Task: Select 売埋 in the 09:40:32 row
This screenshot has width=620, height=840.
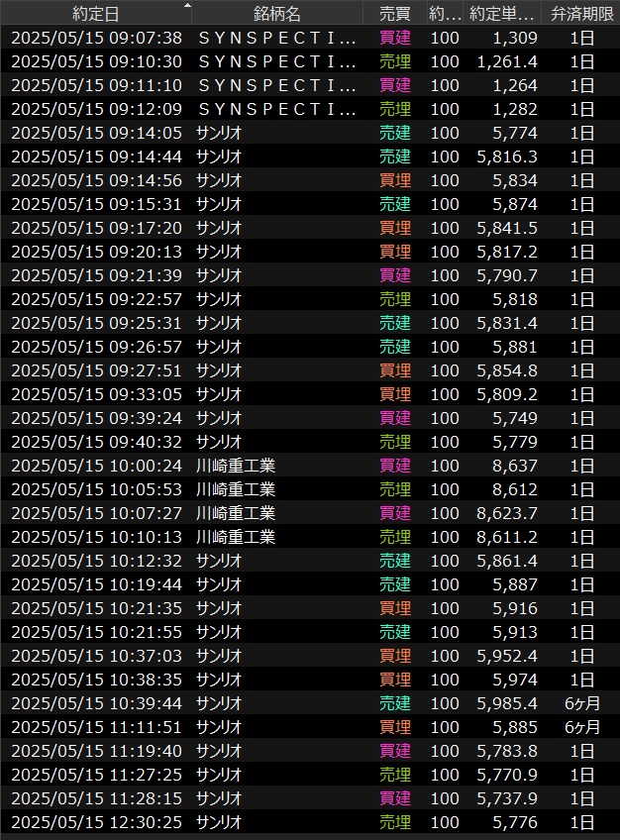Action: point(394,442)
